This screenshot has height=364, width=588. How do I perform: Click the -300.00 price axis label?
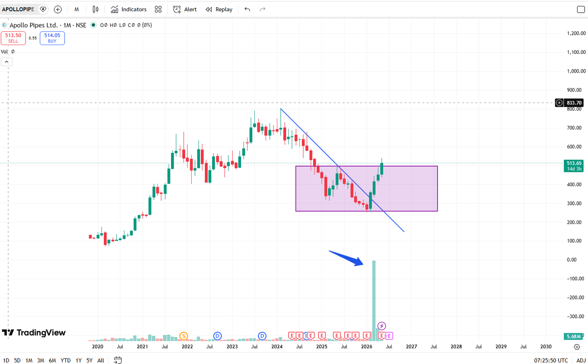[x=574, y=316]
